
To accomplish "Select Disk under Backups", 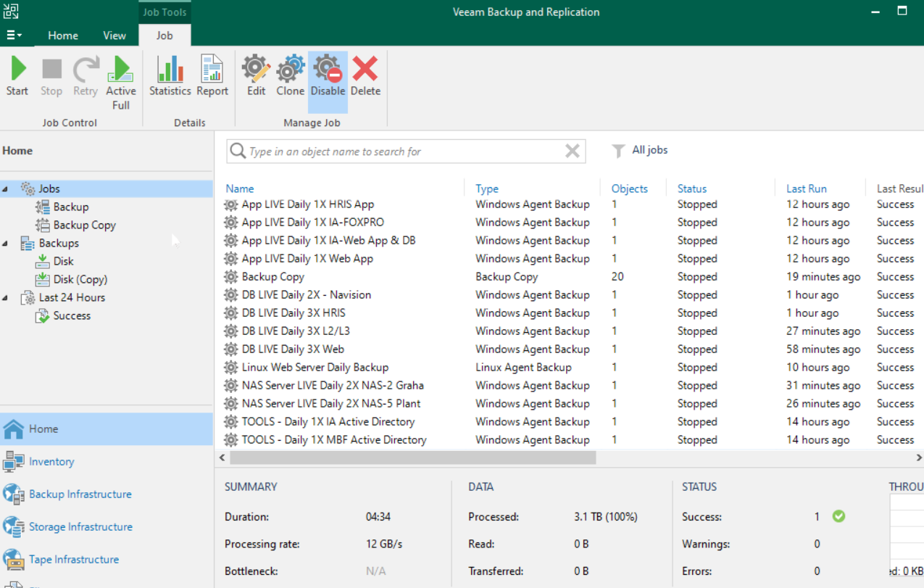I will 64,261.
